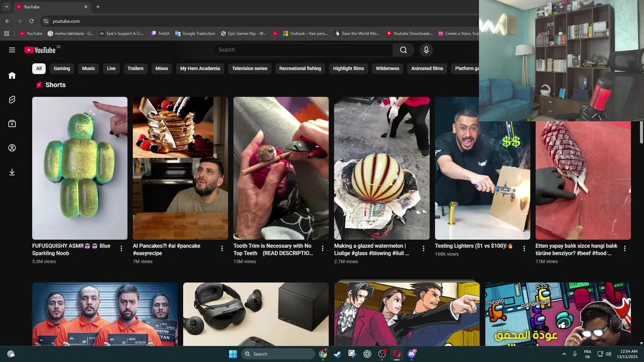Viewport: 644px width, 362px height.
Task: Open the Youtube Downloader bookmark
Action: tap(410, 34)
